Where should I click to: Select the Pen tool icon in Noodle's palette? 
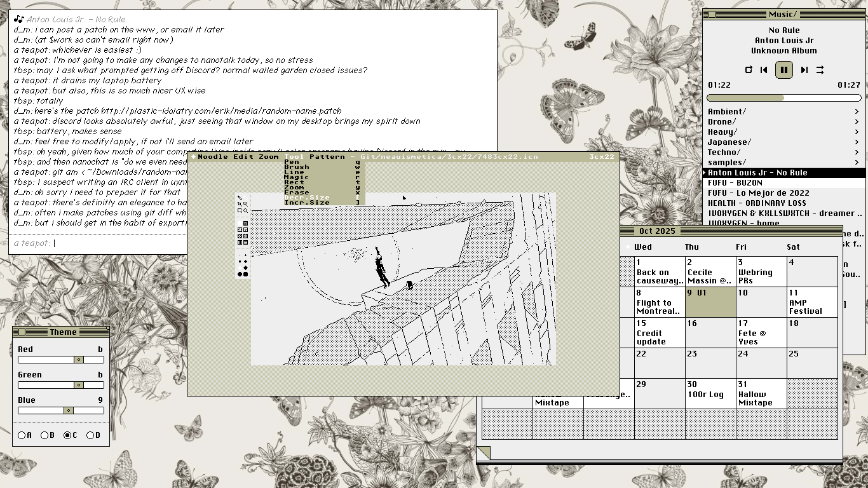click(240, 198)
